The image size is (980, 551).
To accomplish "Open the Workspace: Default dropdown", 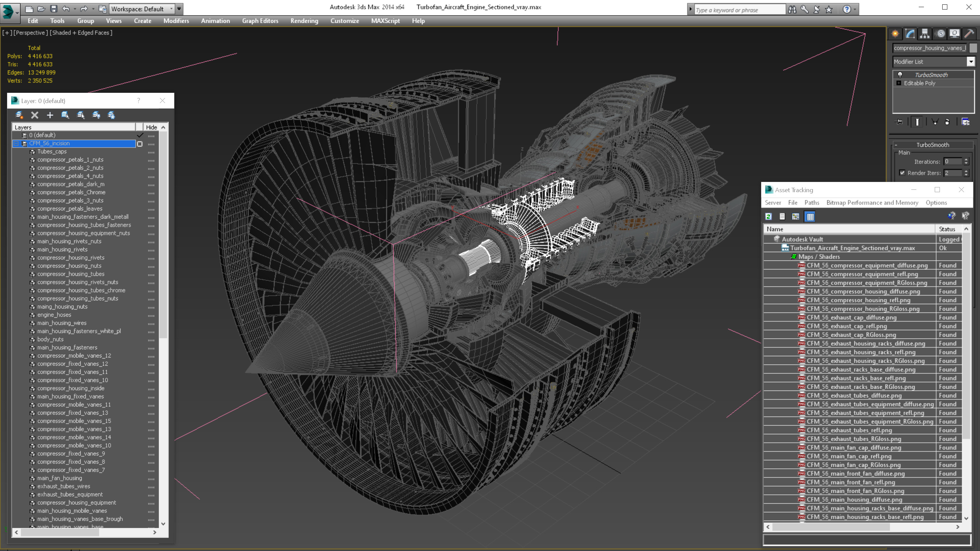I will coord(142,9).
